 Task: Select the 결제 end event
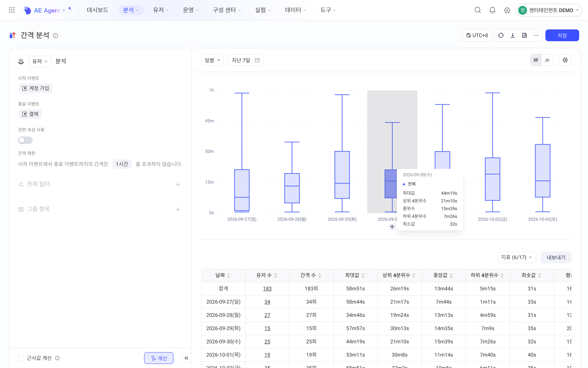[30, 114]
